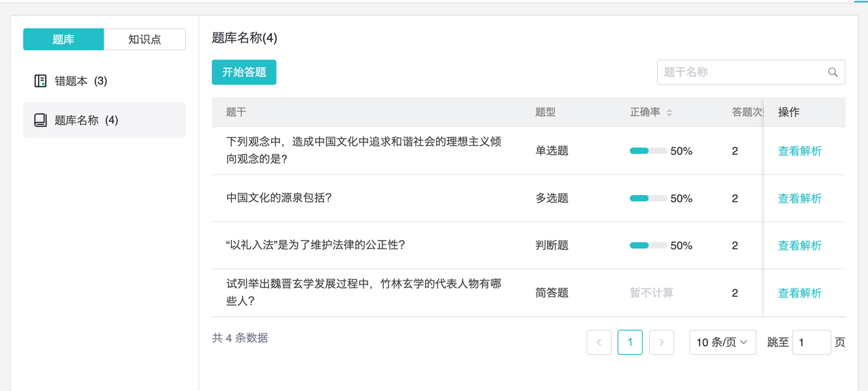Click the 跳至 page number input

(811, 343)
